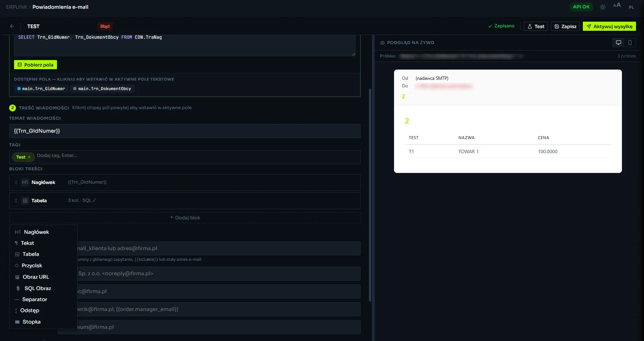Screen dimensions: 644x341
Task: Switch preview to mobile view
Action: (630, 43)
